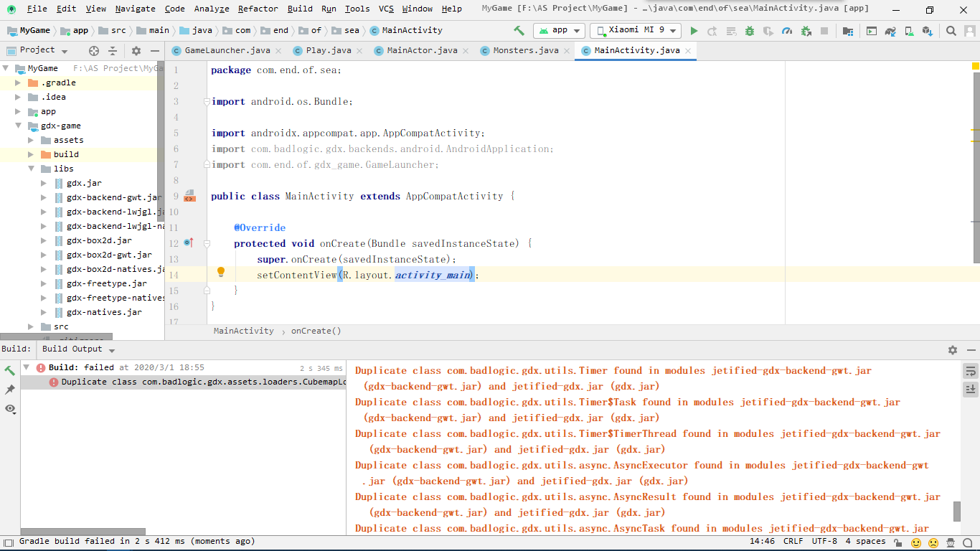
Task: Attach debugger to Android process icon
Action: [x=806, y=31]
